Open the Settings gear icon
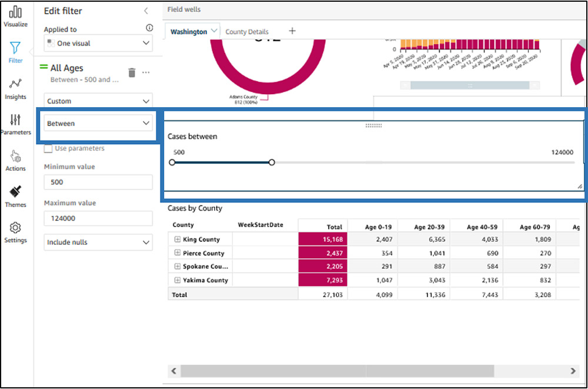This screenshot has width=588, height=389. [15, 228]
